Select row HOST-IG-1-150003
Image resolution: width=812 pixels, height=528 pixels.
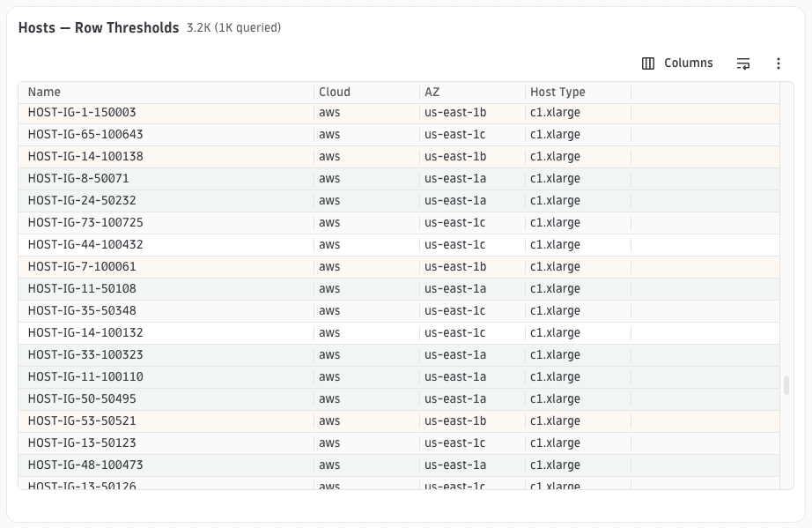pyautogui.click(x=399, y=113)
